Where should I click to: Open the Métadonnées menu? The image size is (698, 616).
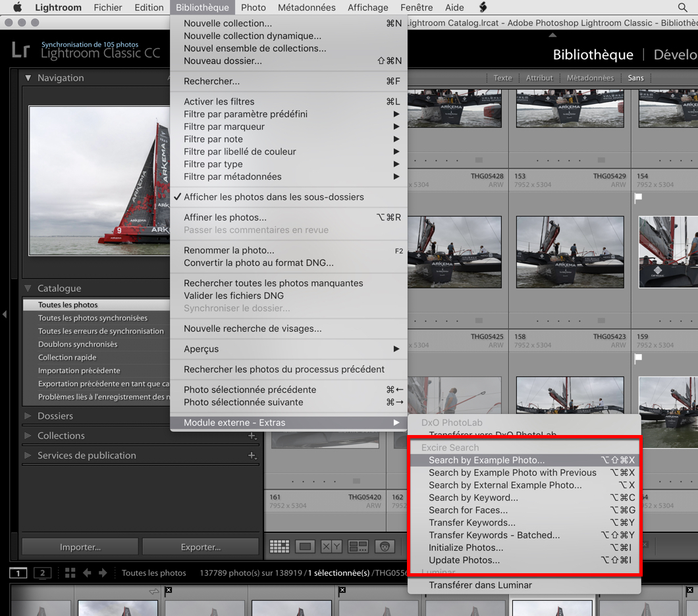[306, 7]
